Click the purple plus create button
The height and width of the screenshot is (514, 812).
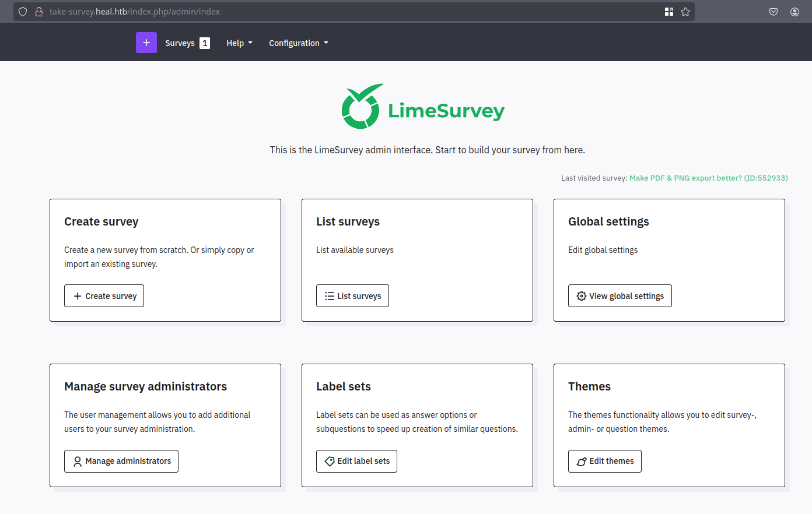click(146, 43)
